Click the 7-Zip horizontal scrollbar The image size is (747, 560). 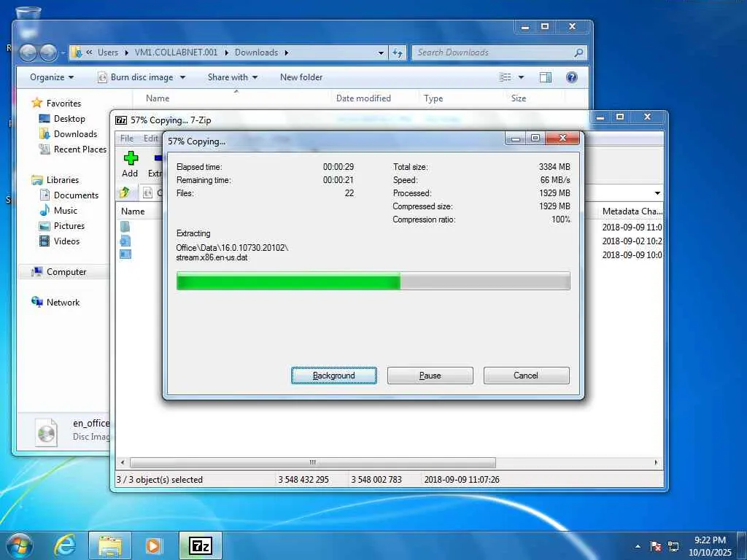tap(312, 462)
